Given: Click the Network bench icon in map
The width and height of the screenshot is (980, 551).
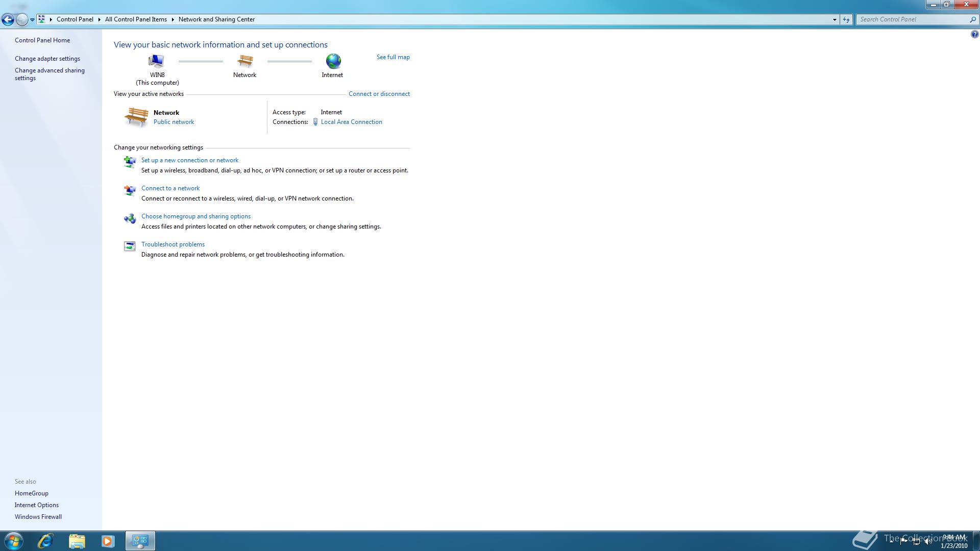Looking at the screenshot, I should click(245, 61).
